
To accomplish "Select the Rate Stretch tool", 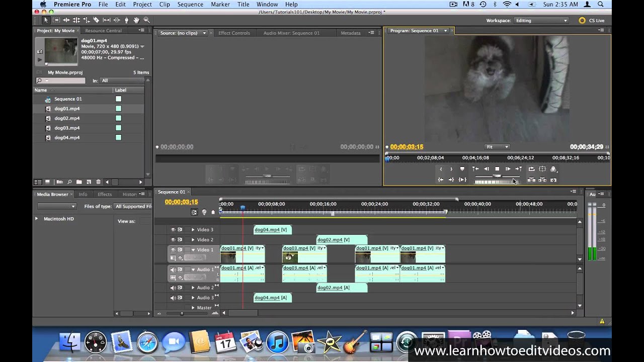I will tap(86, 20).
